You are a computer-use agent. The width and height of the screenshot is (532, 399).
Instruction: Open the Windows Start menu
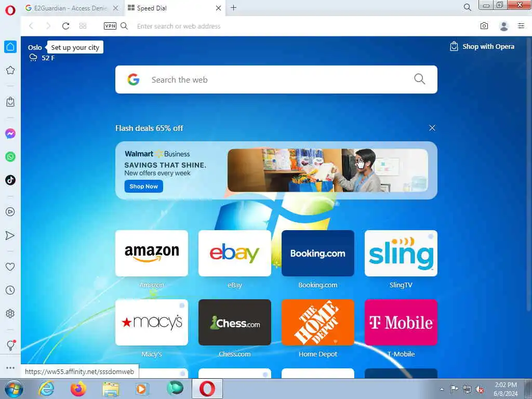(14, 389)
